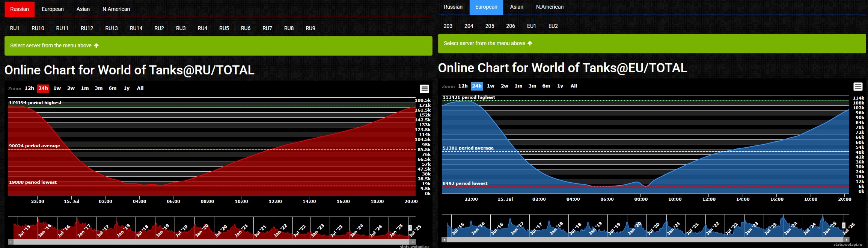Select the N.American tab in the right panel

point(550,7)
